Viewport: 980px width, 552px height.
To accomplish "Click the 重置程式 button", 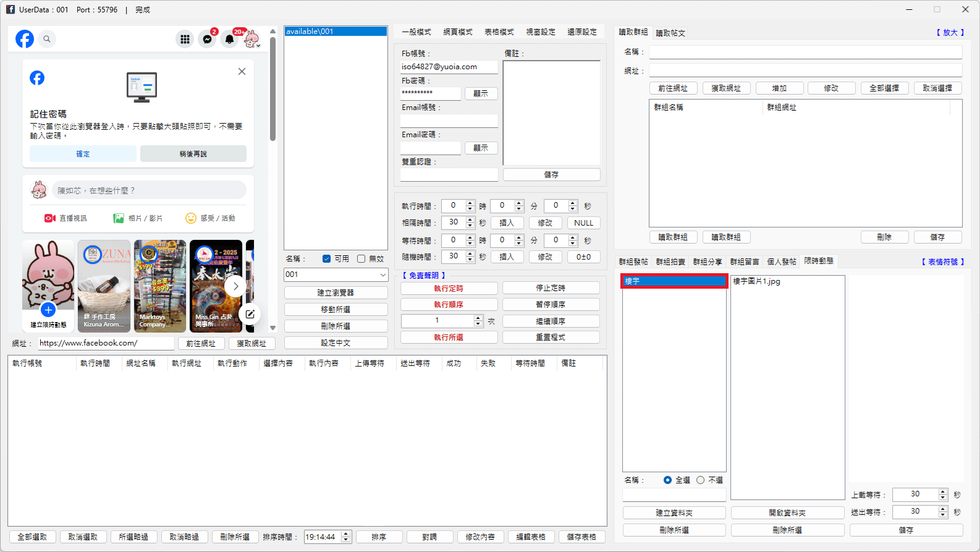I will tap(551, 337).
